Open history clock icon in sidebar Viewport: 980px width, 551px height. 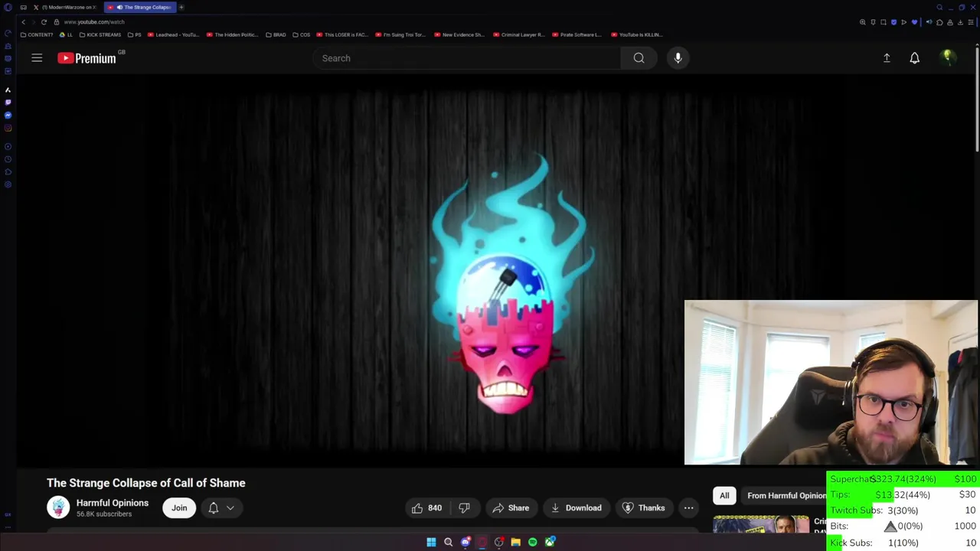[8, 159]
